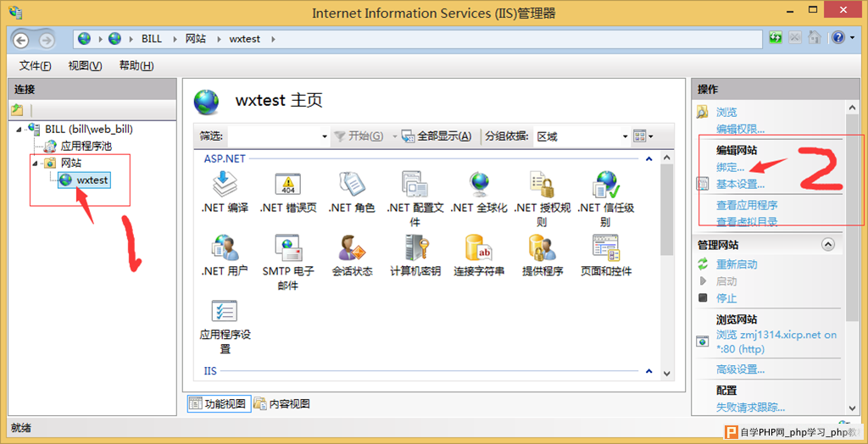Click the wxtest breadcrumb in address bar

point(244,39)
